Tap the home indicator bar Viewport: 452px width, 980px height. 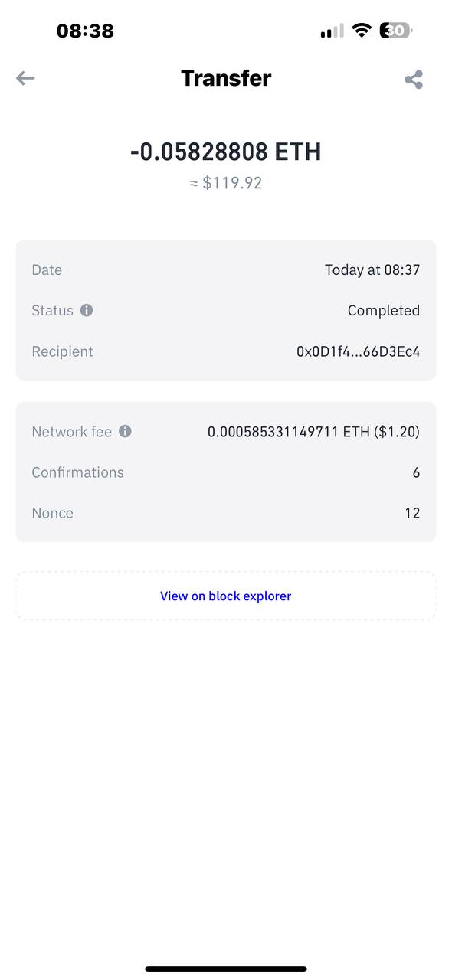point(226,969)
